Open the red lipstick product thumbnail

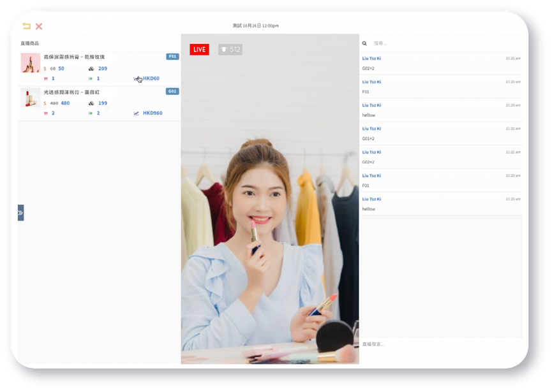[x=30, y=98]
